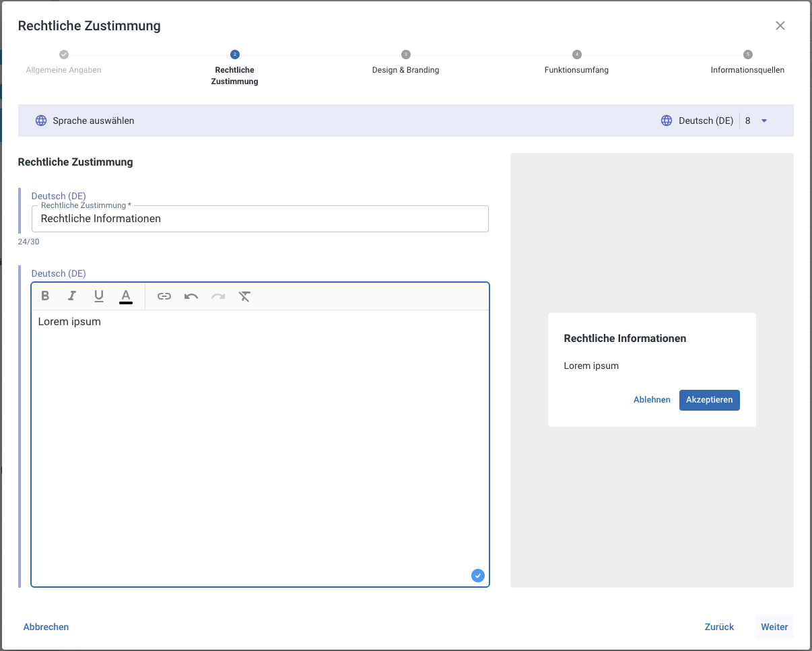The width and height of the screenshot is (812, 651).
Task: Toggle bold formatting in the editor toolbar
Action: pyautogui.click(x=45, y=296)
